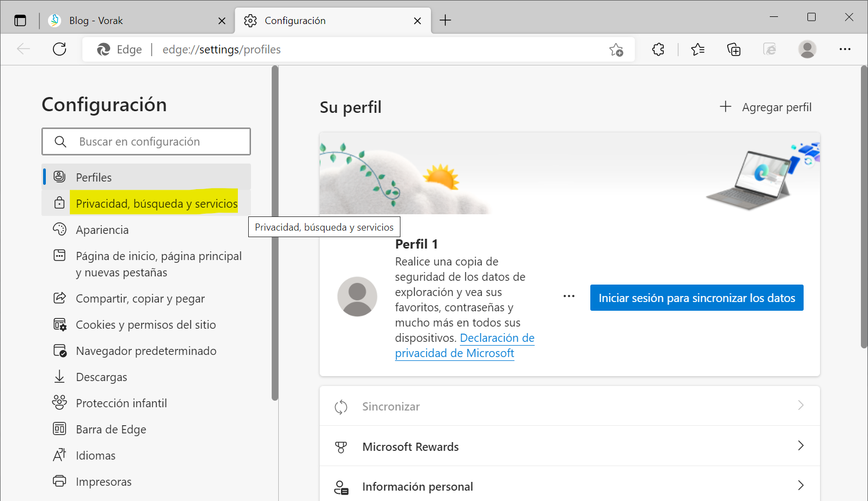Click the Barra de Edge sidebar icon
The width and height of the screenshot is (868, 501).
tap(59, 428)
